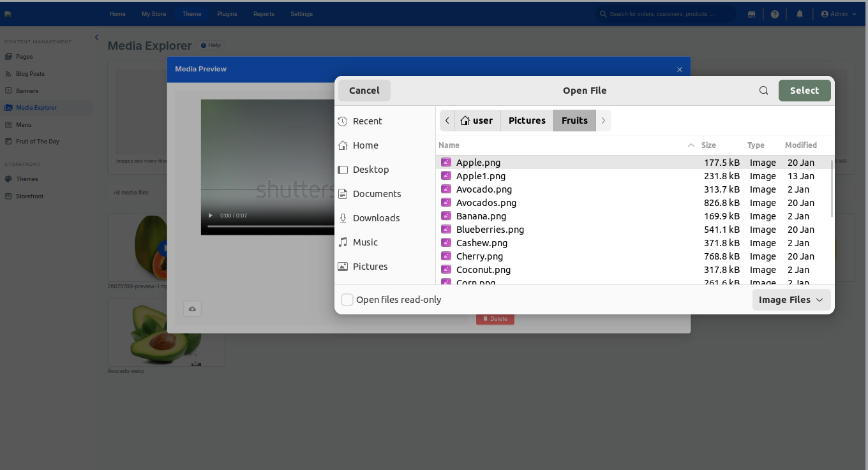
Task: Click the Pages icon in left sidebar
Action: pyautogui.click(x=8, y=57)
